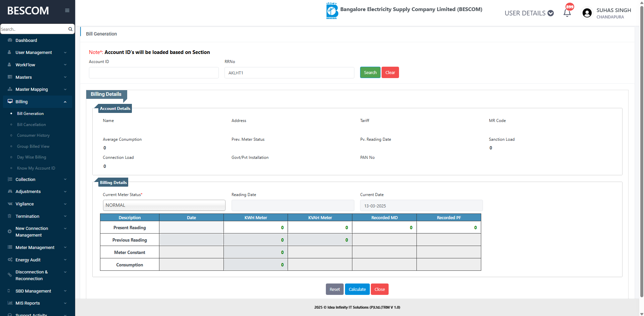
Task: Click the red Close button
Action: point(380,289)
